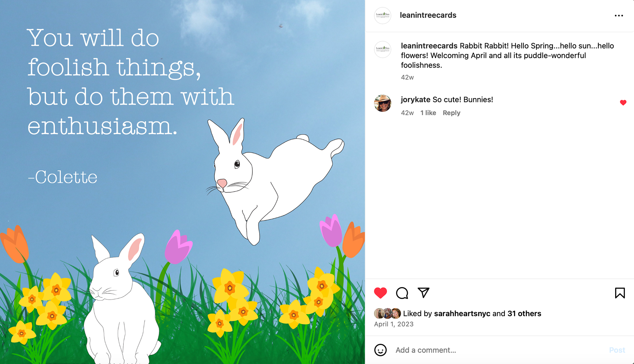View who gave 1 like on the comment
Screen dimensions: 634x364
point(428,113)
